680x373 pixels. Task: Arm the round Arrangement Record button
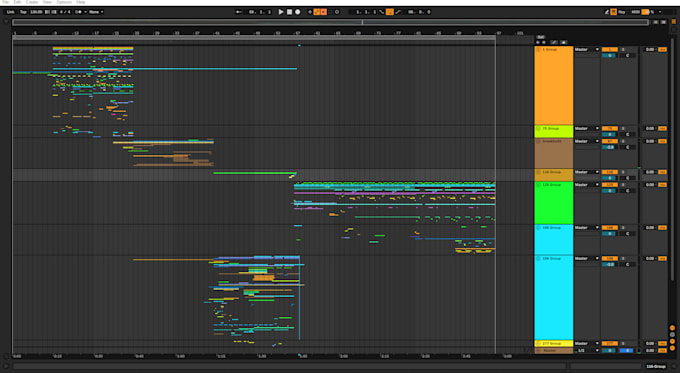(x=298, y=12)
